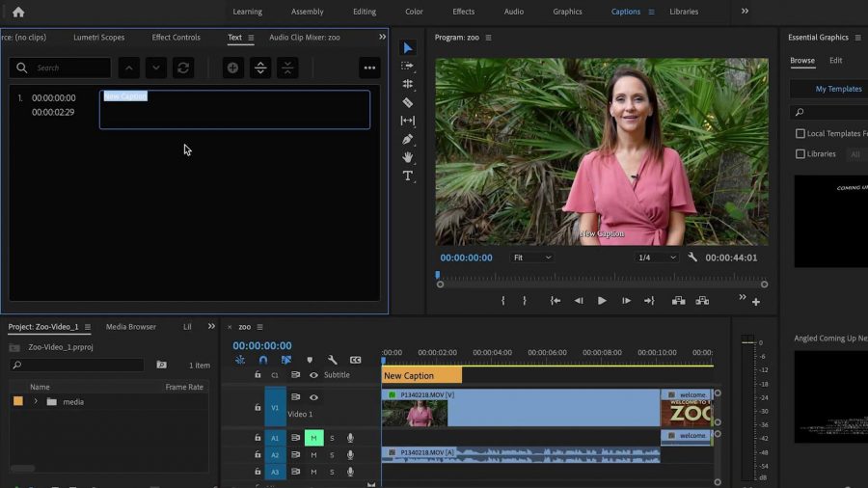Go to next caption segment arrow
868x488 pixels.
156,68
